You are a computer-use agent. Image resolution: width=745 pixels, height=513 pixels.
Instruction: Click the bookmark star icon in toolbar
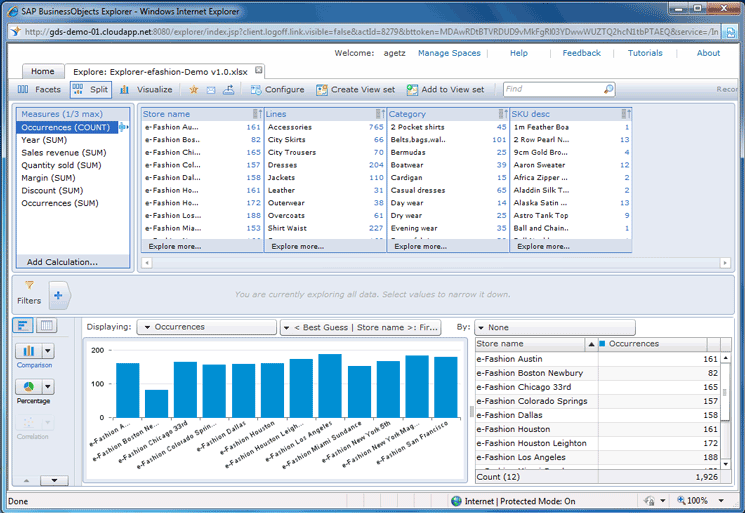coord(193,89)
